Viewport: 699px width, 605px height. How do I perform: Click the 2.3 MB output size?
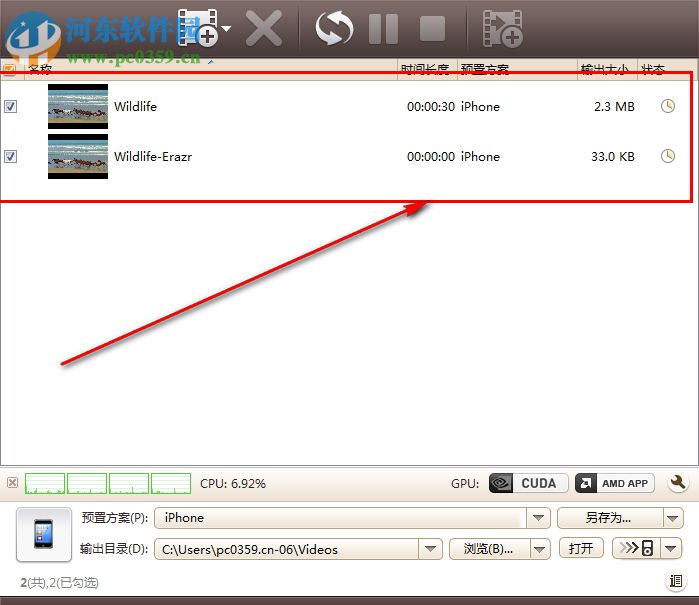pyautogui.click(x=614, y=107)
